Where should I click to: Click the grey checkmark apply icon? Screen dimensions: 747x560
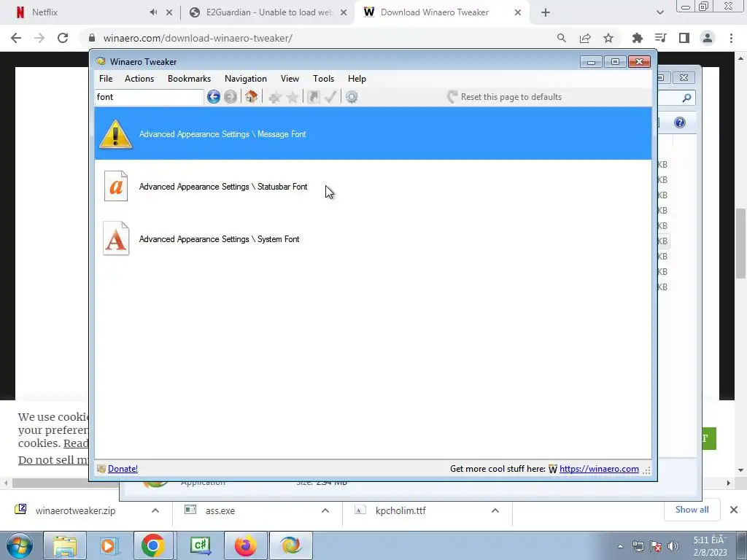pos(330,97)
